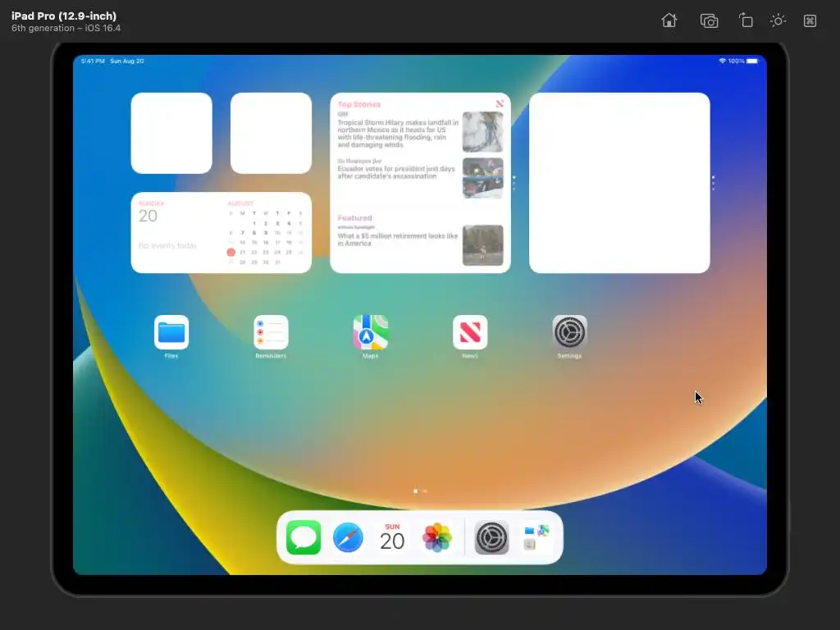Image resolution: width=840 pixels, height=630 pixels.
Task: Open the Reminders app
Action: [271, 332]
